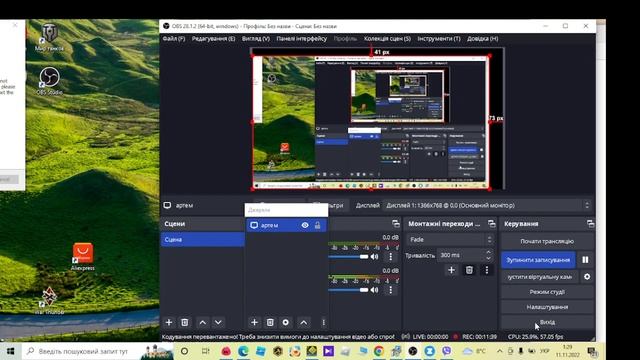
Task: Click Зупинити записування button
Action: pyautogui.click(x=538, y=260)
